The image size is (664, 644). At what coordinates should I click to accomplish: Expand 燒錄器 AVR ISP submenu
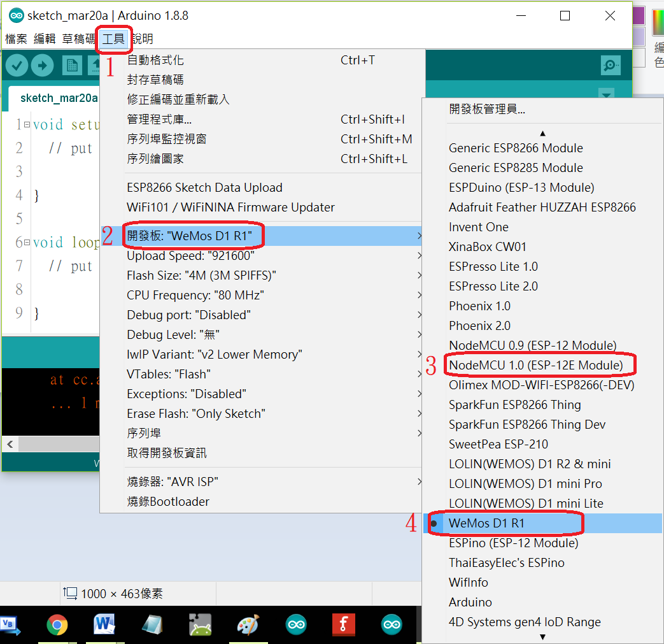pyautogui.click(x=261, y=482)
